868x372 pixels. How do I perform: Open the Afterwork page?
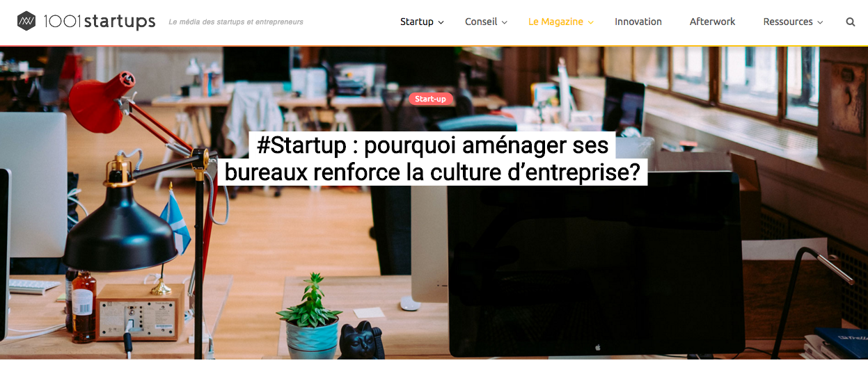point(712,22)
